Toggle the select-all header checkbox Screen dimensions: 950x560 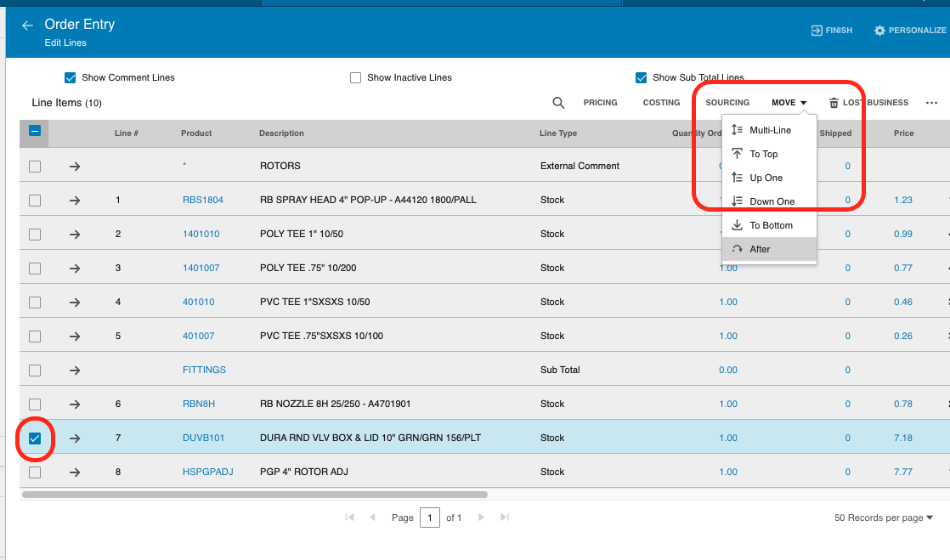click(x=35, y=130)
